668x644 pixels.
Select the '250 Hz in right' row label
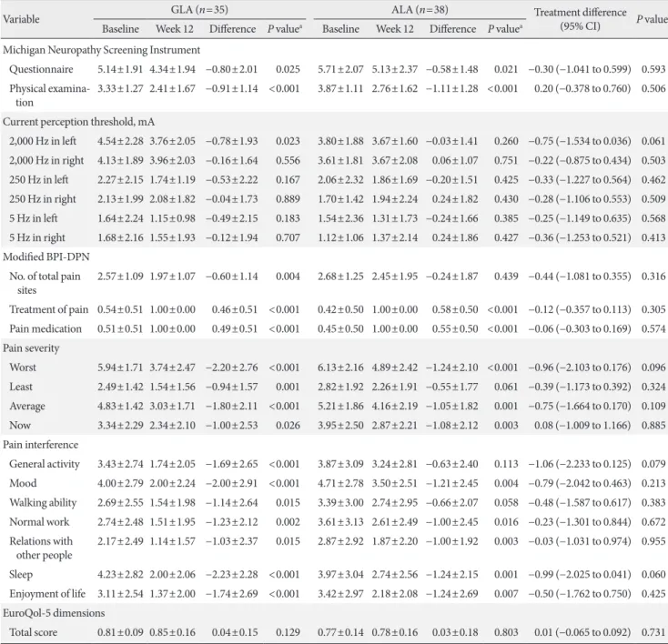click(43, 199)
